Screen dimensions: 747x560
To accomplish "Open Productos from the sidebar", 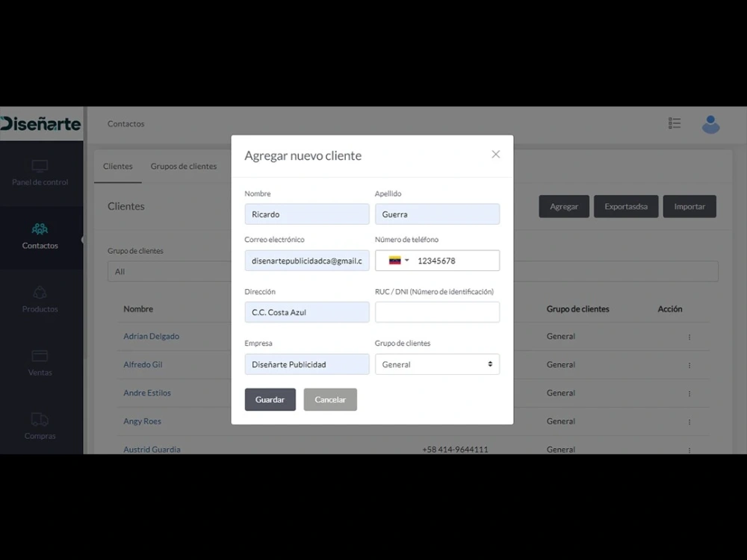I will tap(40, 300).
